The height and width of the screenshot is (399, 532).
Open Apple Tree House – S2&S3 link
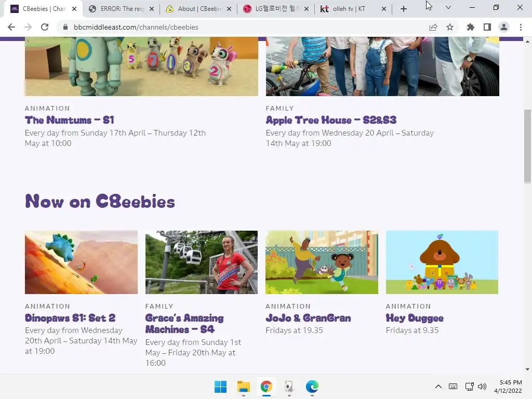click(x=331, y=120)
